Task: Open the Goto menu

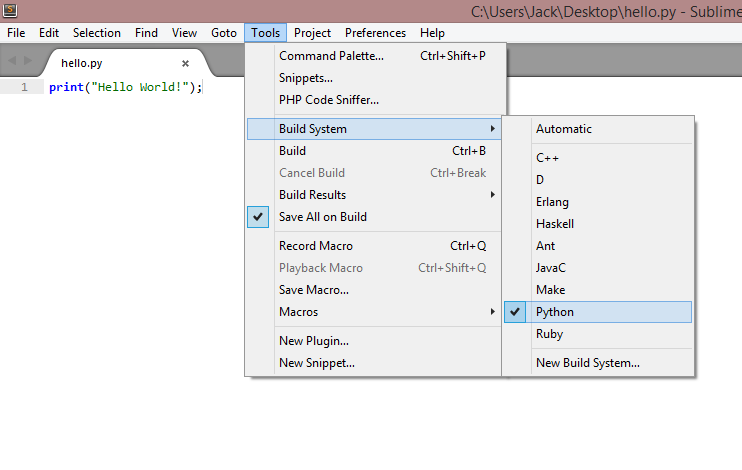Action: [x=224, y=33]
